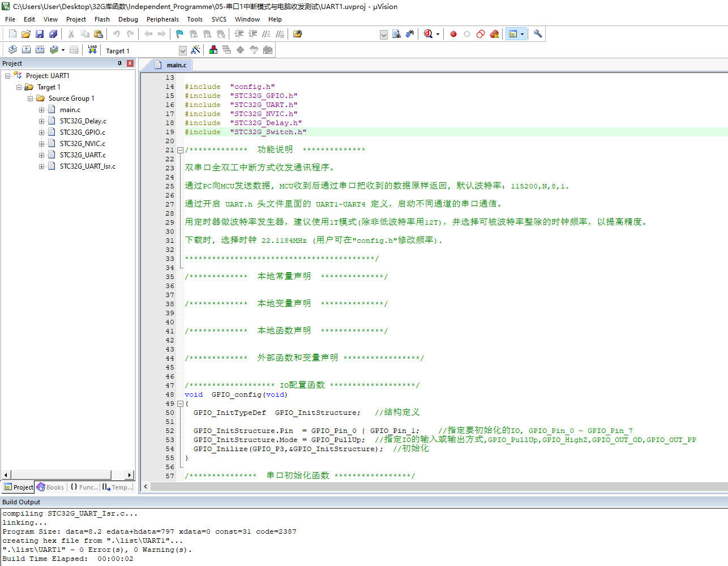Screen dimensions: 728x566
Task: Click editor horizontal scroll left arrow
Action: (145, 487)
